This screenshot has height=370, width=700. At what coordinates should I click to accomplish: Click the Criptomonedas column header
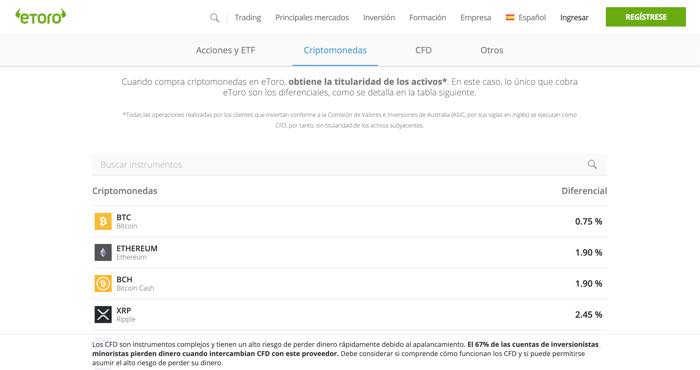pyautogui.click(x=125, y=191)
